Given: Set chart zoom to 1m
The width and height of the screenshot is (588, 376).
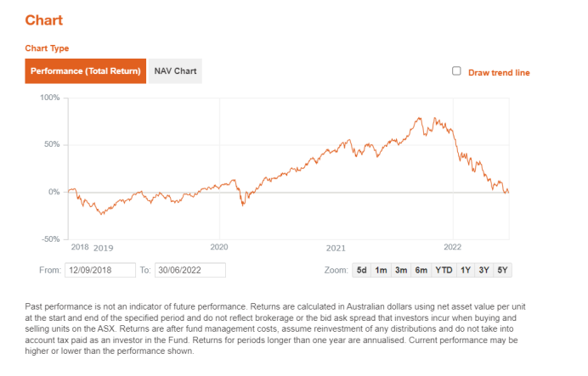Looking at the screenshot, I should tap(381, 271).
